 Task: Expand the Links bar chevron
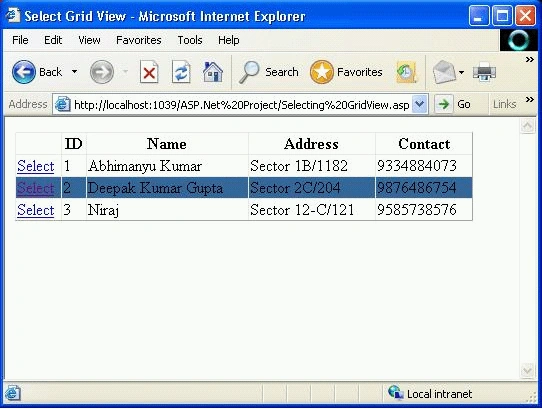coord(529,100)
